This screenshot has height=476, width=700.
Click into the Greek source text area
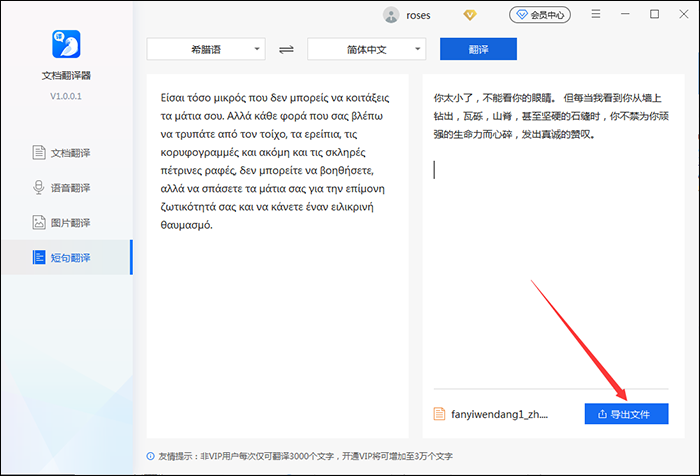(278, 256)
